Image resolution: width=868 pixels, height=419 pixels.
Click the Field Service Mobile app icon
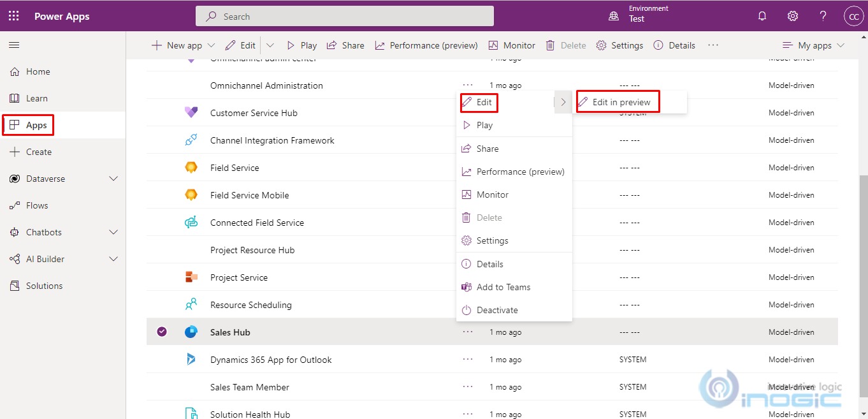click(x=191, y=195)
